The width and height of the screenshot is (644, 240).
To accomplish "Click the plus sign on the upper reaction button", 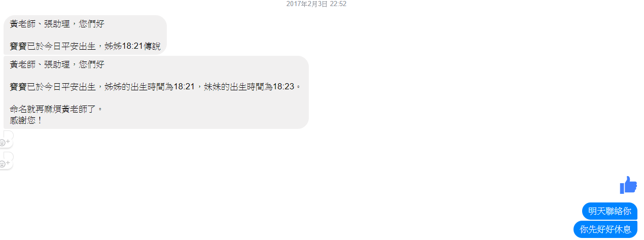I will 8,142.
